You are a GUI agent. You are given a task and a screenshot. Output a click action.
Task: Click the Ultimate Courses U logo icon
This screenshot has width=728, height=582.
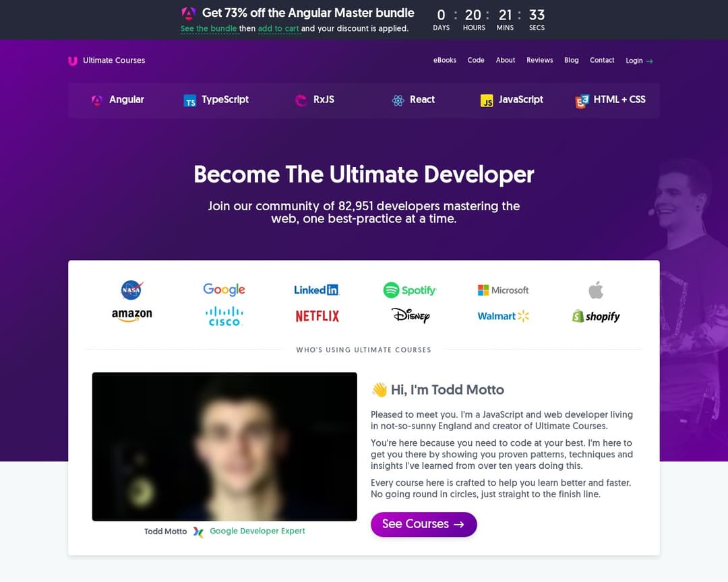click(72, 61)
